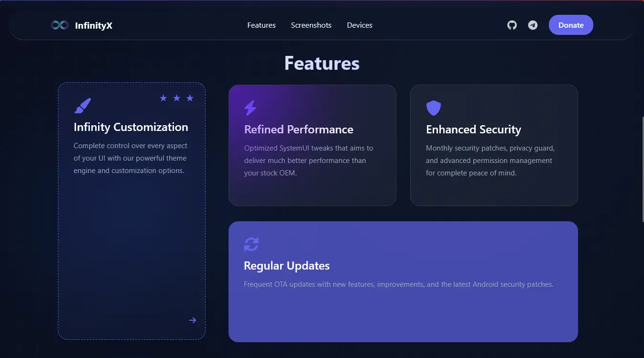Click the third star in the customization card

click(190, 98)
